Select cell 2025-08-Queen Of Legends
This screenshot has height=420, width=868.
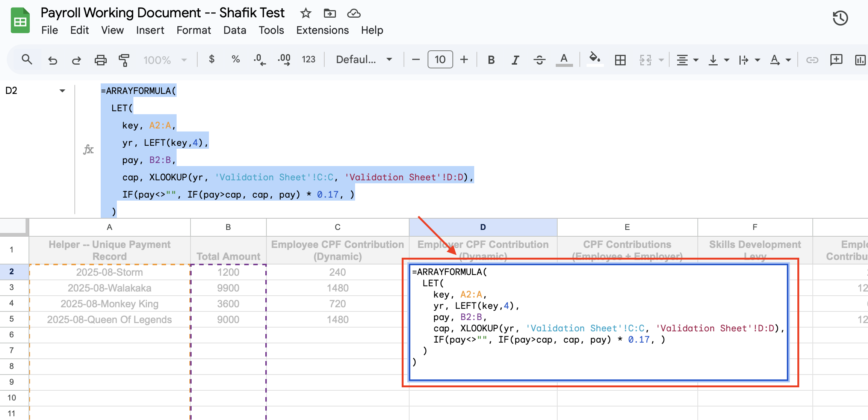[x=109, y=319]
